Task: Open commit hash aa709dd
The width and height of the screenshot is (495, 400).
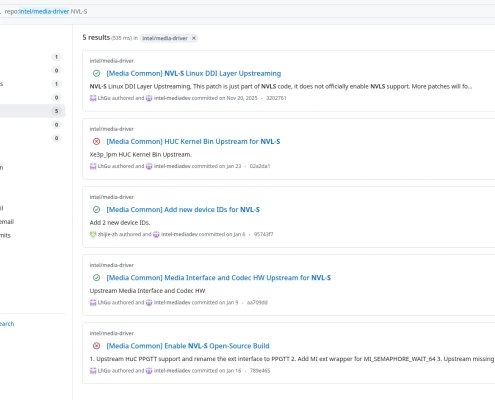Action: point(257,302)
